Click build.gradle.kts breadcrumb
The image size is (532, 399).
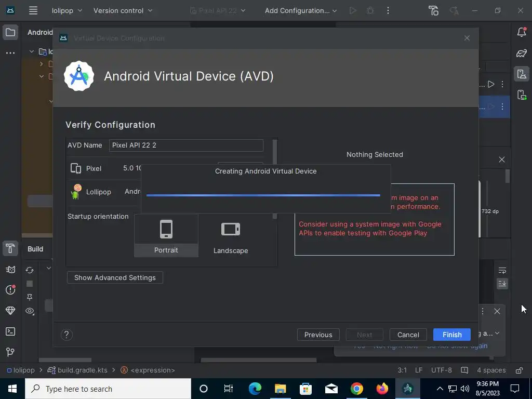(78, 370)
